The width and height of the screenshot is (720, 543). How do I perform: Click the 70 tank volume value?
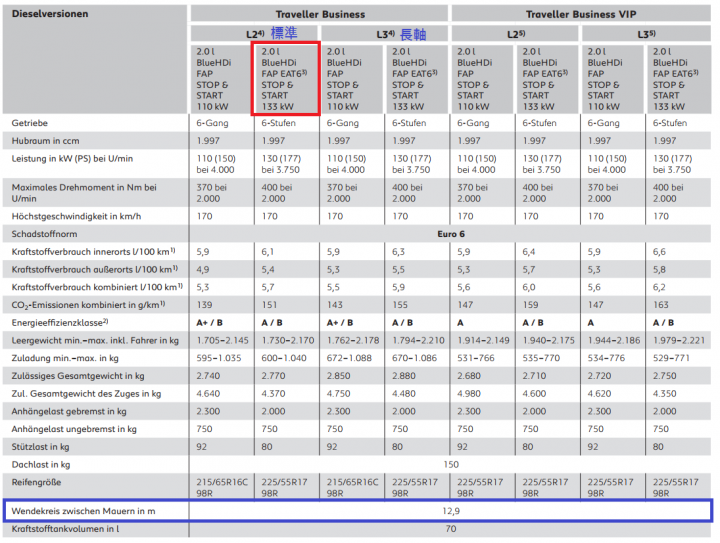click(451, 529)
